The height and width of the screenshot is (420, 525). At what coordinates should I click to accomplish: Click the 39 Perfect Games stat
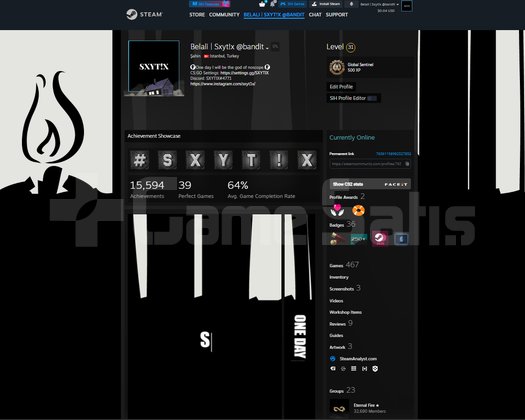[196, 189]
